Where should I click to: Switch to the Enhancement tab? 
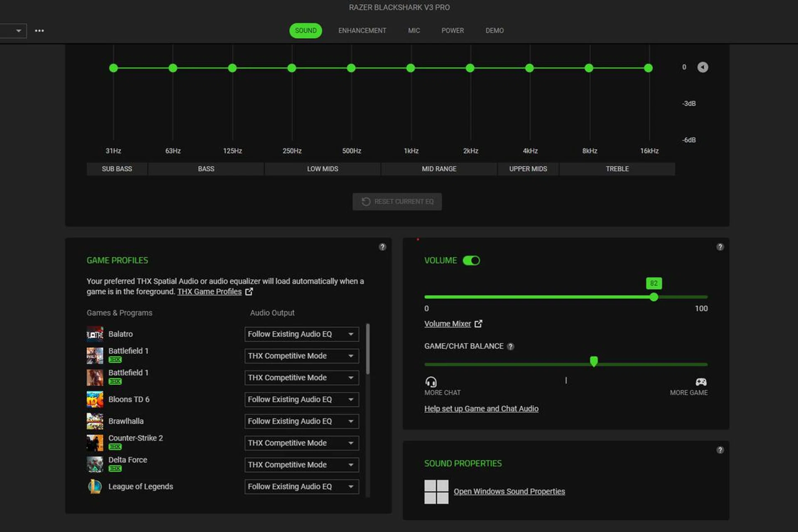click(362, 31)
